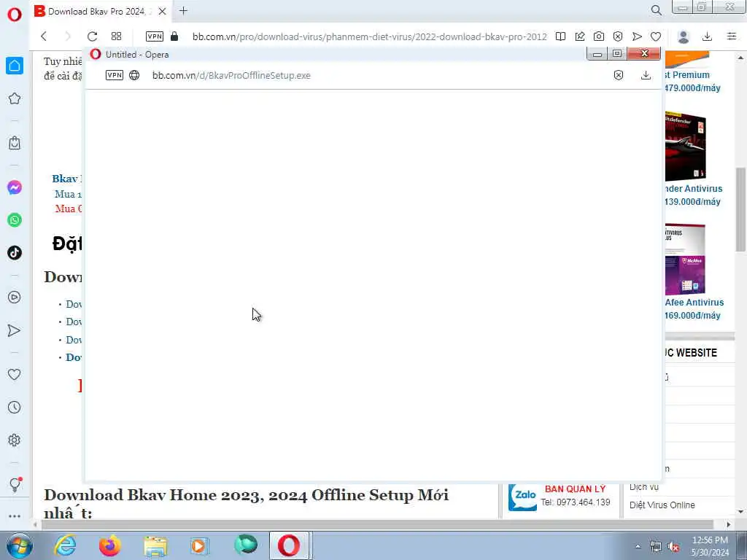Open Diệt Virus Online link
Screen dimensions: 747x560
[x=662, y=505]
